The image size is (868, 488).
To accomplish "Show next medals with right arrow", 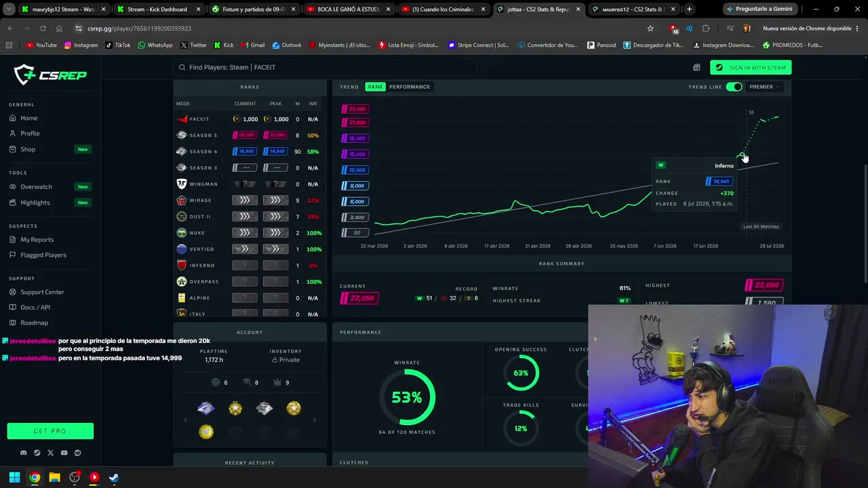I will pyautogui.click(x=314, y=420).
